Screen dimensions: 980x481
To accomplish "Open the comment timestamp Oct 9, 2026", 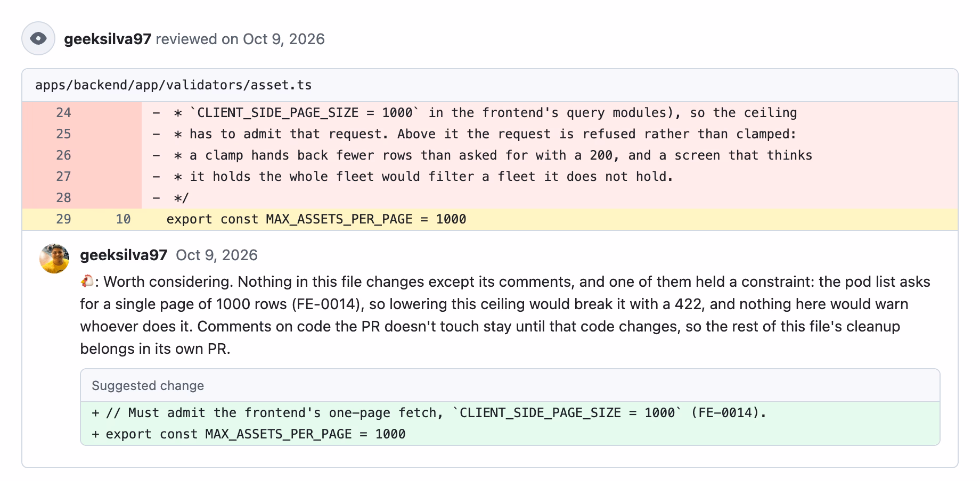I will [217, 255].
